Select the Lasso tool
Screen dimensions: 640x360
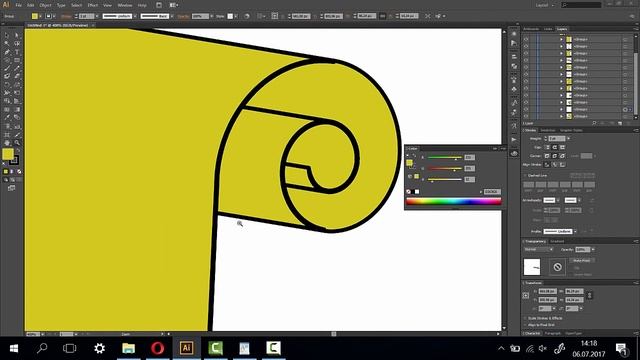pos(17,43)
